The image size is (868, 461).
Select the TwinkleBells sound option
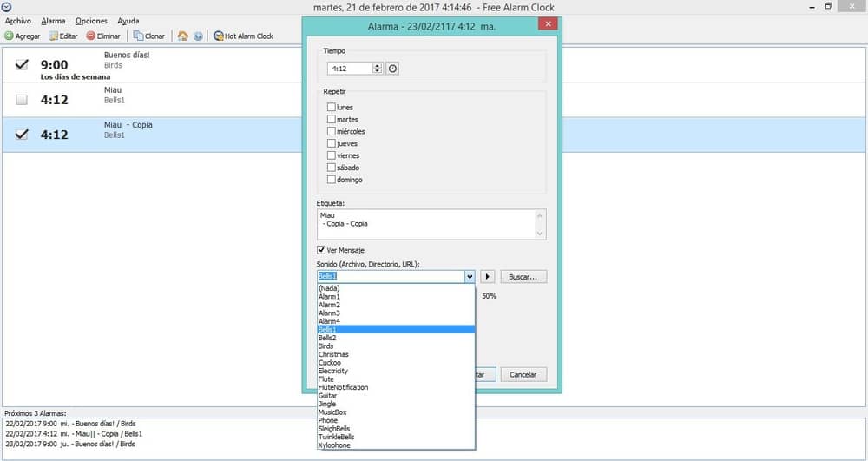(x=396, y=437)
